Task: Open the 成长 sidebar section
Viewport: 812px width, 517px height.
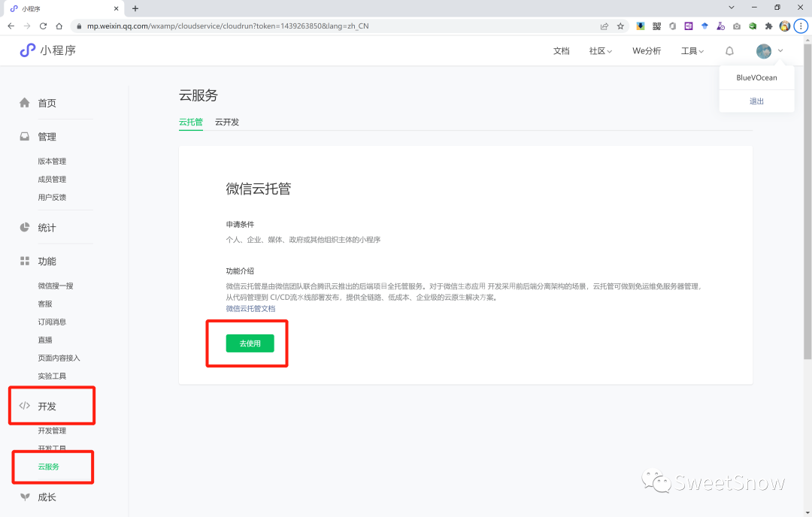Action: coord(47,497)
